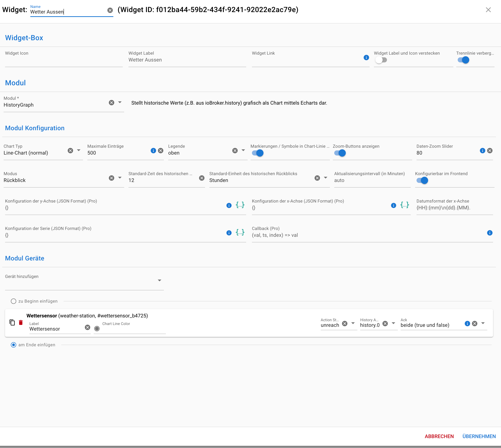Open the Legende dropdown

(243, 150)
